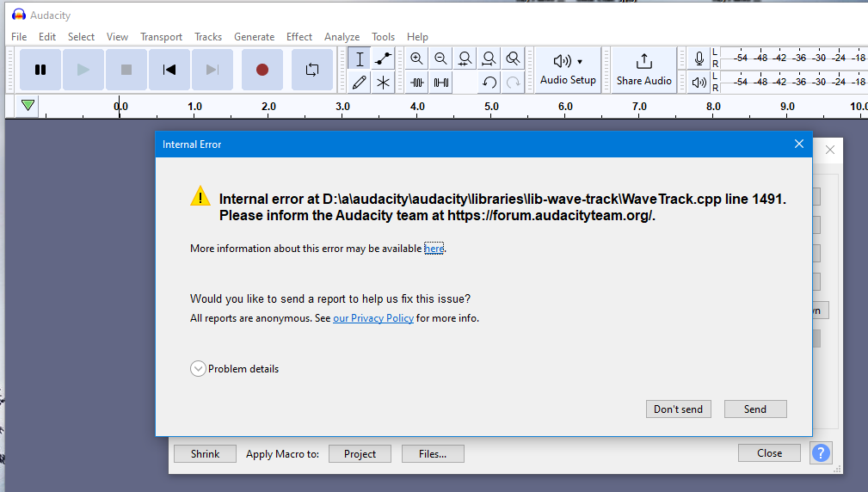Open the Effect menu
Image resolution: width=868 pixels, height=492 pixels.
[299, 36]
